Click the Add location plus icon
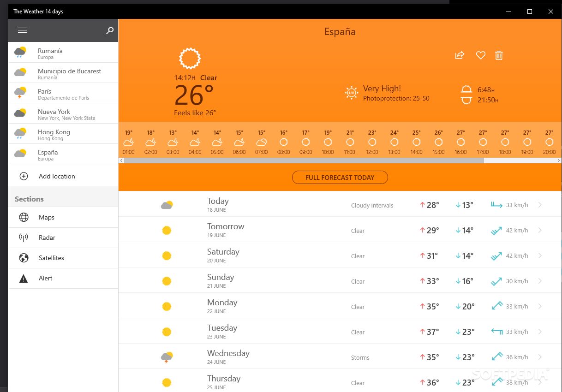This screenshot has width=562, height=392. point(24,176)
